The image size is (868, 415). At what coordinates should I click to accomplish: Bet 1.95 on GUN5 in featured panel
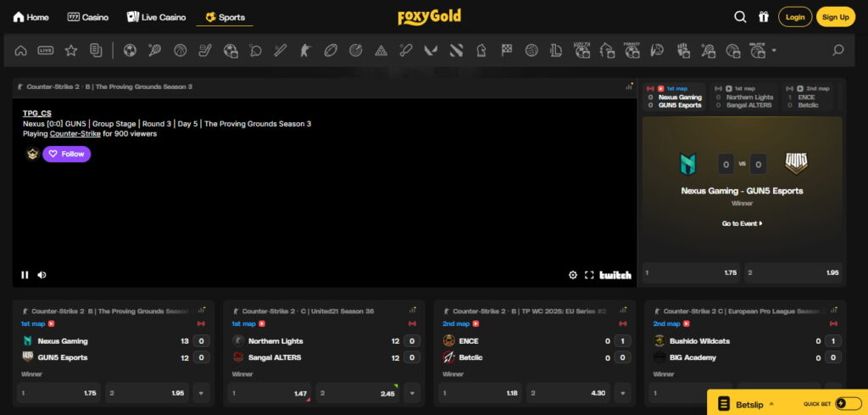(x=793, y=272)
